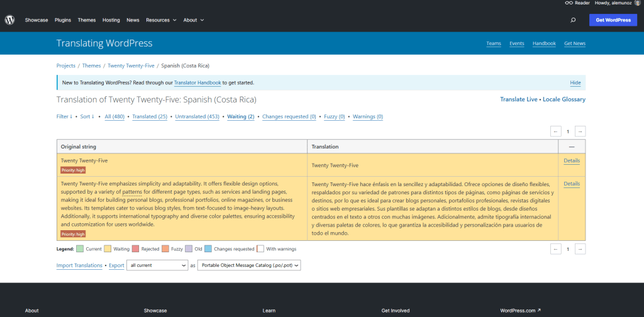Image resolution: width=644 pixels, height=317 pixels.
Task: Click the Translating WordPress heading
Action: [x=104, y=43]
